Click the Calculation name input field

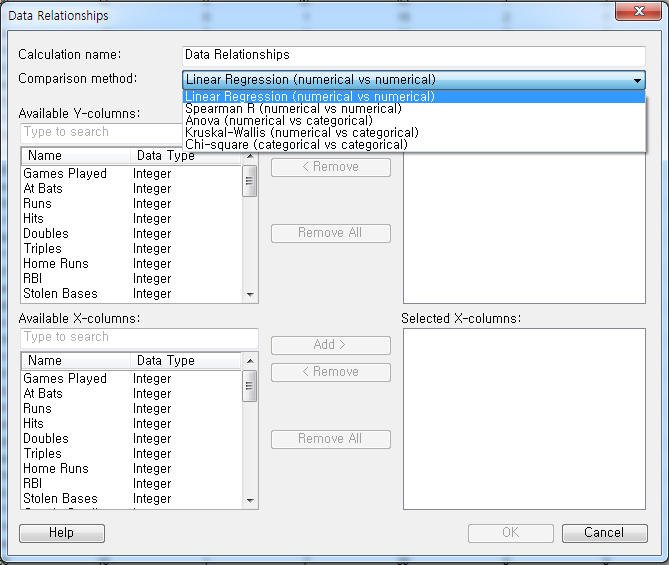pyautogui.click(x=413, y=55)
